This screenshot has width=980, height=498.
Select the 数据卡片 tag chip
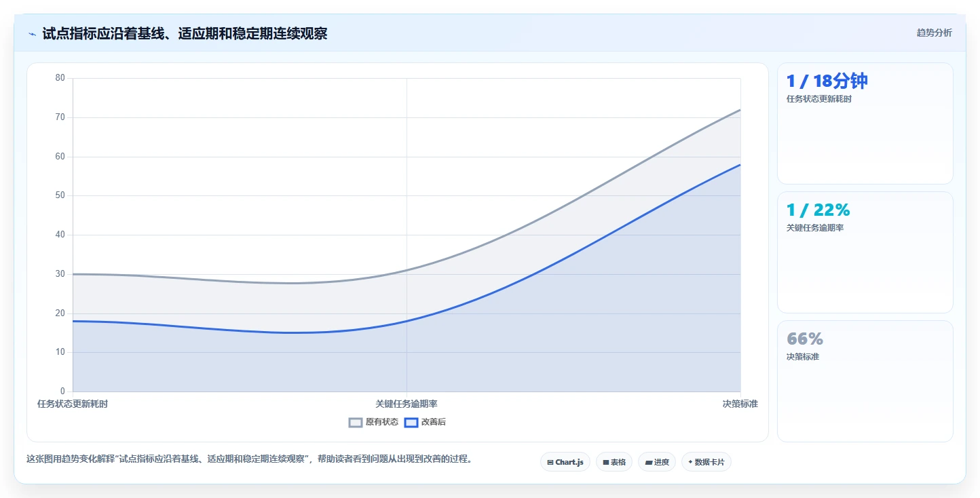[x=706, y=462]
